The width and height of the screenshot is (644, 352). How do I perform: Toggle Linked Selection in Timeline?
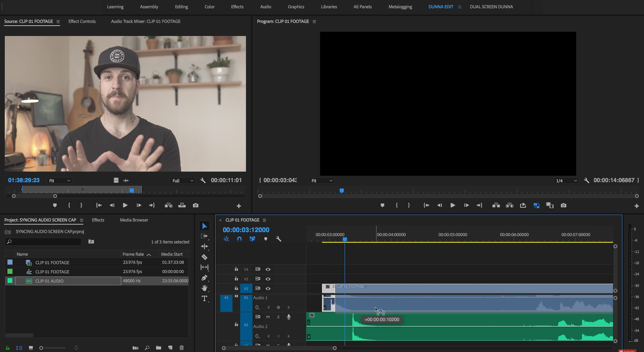pyautogui.click(x=253, y=239)
